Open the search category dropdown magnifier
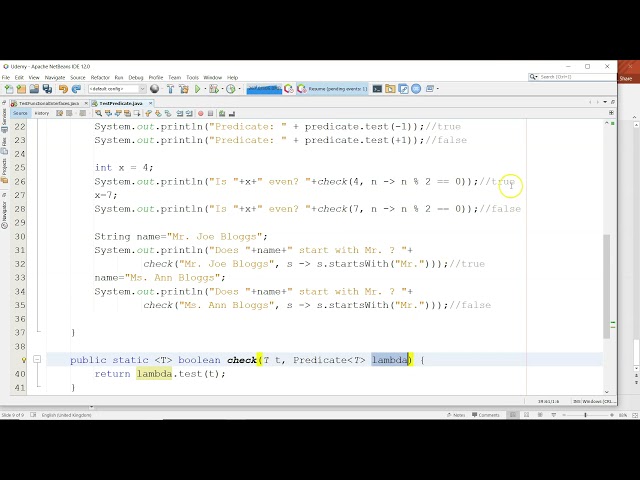The width and height of the screenshot is (640, 480). [x=533, y=77]
